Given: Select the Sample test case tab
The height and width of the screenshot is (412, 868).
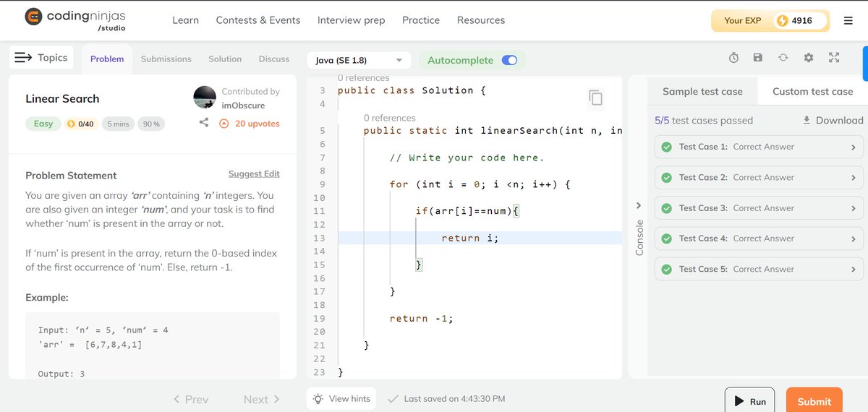Looking at the screenshot, I should pos(702,91).
